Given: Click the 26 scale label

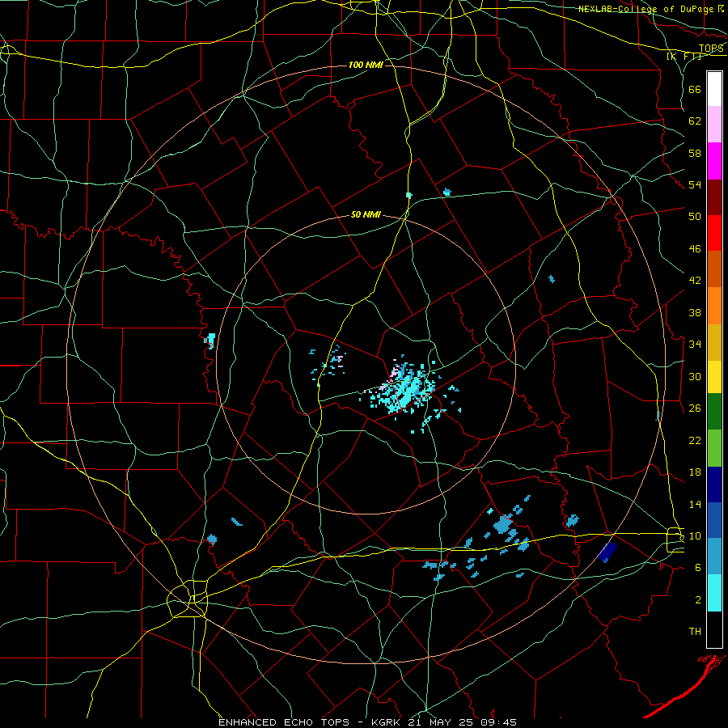Looking at the screenshot, I should point(695,408).
